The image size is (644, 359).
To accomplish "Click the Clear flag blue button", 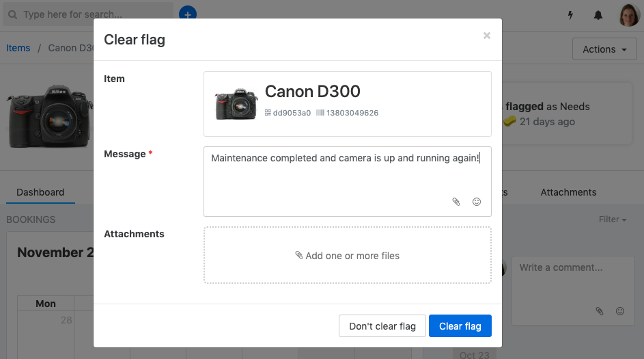I will coord(460,325).
